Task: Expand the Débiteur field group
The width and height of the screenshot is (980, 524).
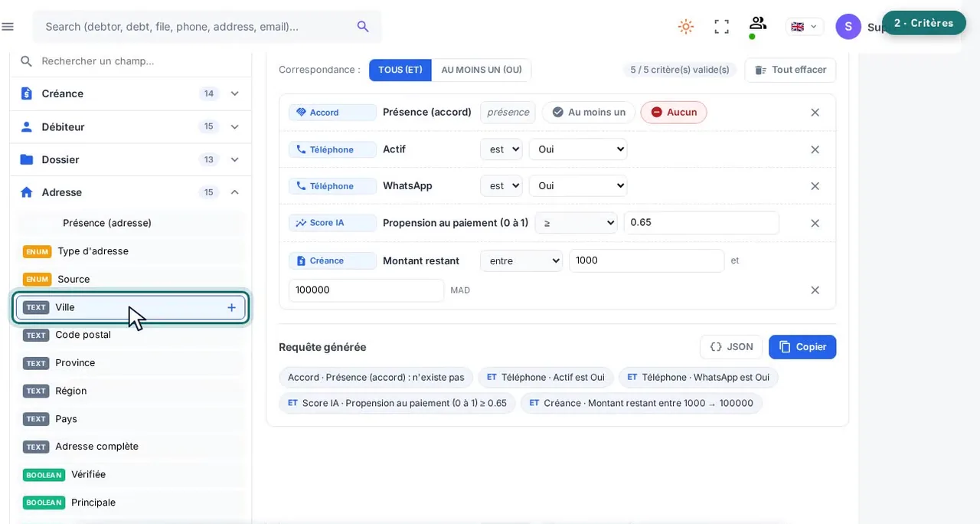Action: [234, 126]
